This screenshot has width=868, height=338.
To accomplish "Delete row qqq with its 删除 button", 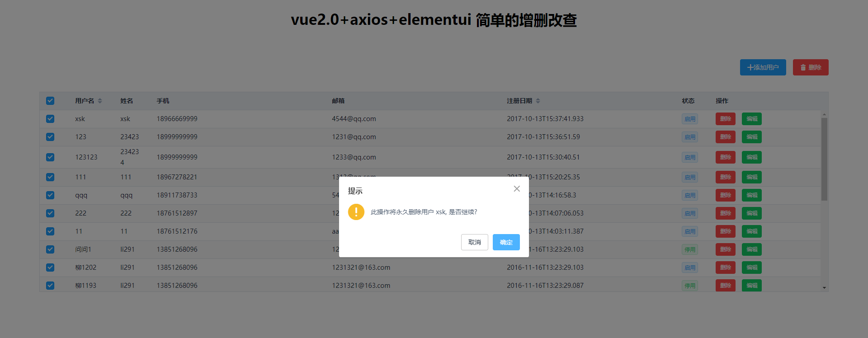I will click(726, 195).
